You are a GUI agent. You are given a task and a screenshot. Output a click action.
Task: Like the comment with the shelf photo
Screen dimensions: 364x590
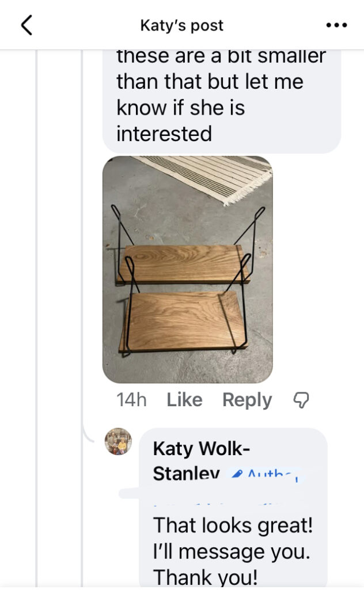[184, 400]
